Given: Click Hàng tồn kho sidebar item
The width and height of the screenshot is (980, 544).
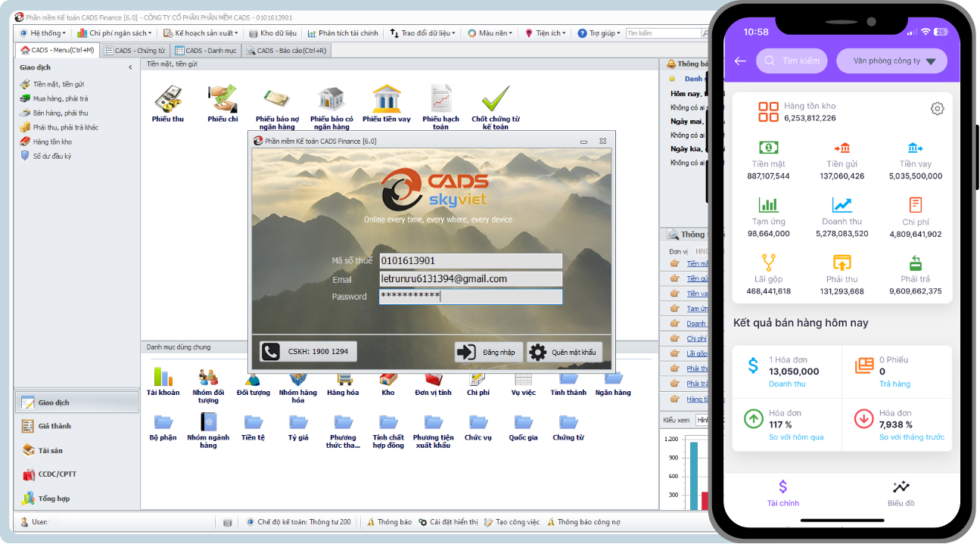Looking at the screenshot, I should tap(46, 141).
